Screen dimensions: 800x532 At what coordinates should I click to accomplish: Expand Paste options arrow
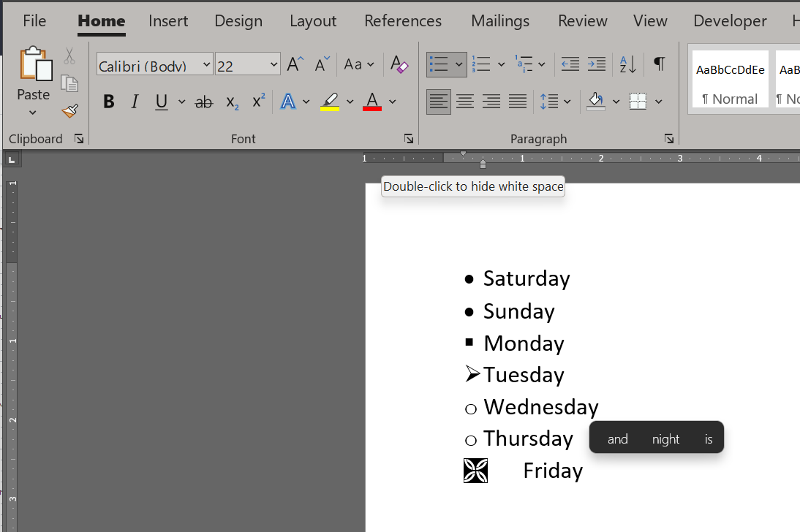tap(33, 113)
